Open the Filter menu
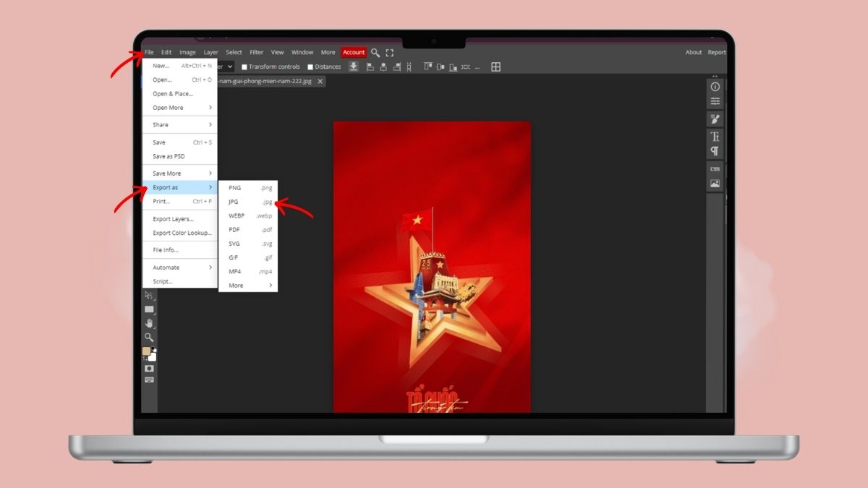 pos(256,53)
